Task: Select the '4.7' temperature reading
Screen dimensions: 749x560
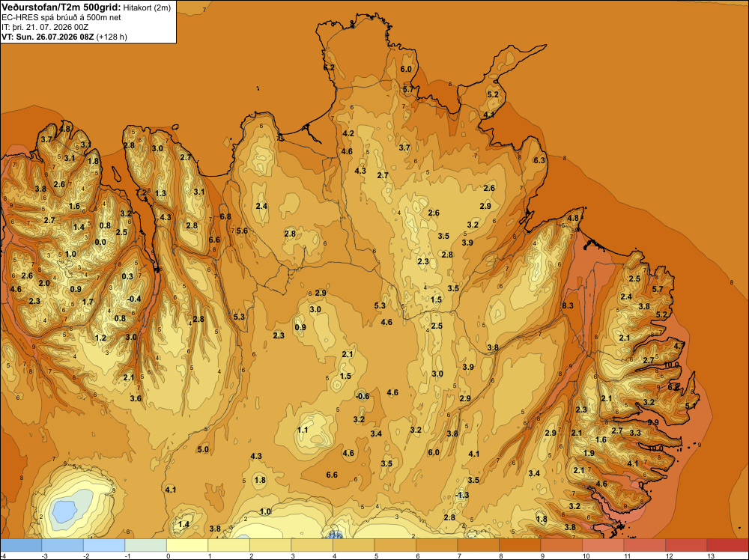Action: tap(679, 346)
